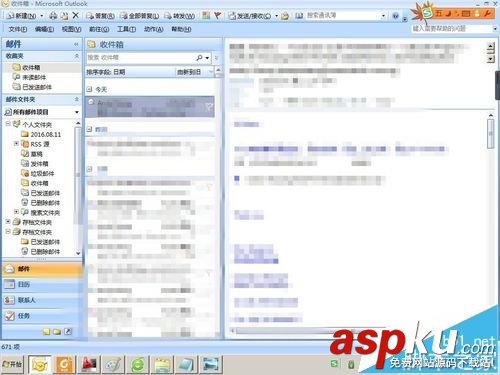Open the 2016.08.11 folder

click(42, 134)
